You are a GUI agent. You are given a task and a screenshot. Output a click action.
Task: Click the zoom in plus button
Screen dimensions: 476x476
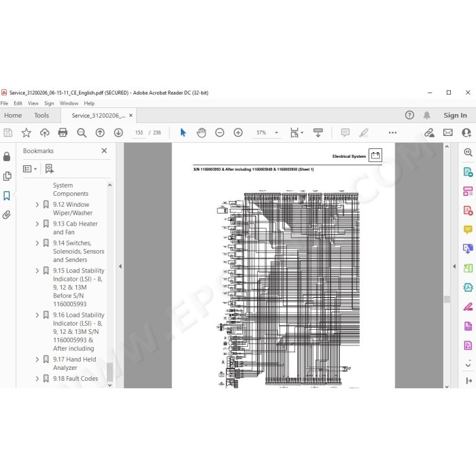pos(238,133)
